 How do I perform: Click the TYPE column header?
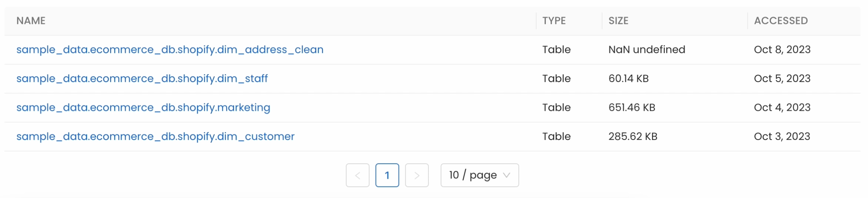[554, 21]
